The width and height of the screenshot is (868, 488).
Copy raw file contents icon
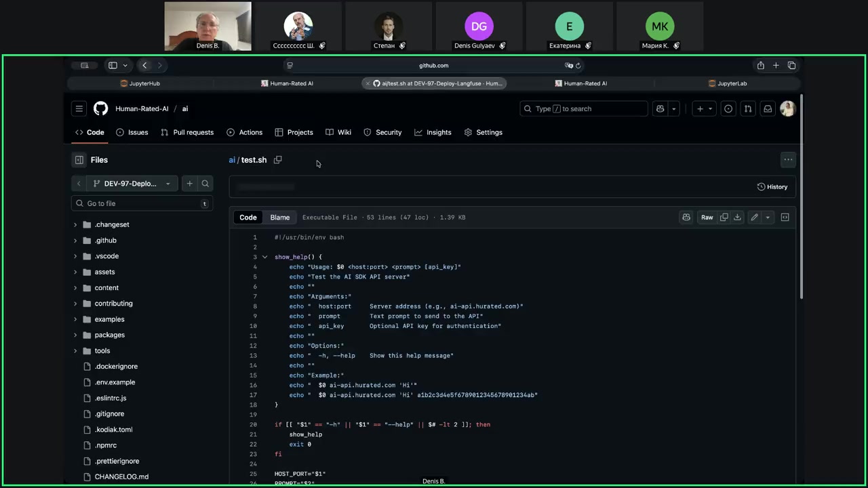(x=724, y=218)
